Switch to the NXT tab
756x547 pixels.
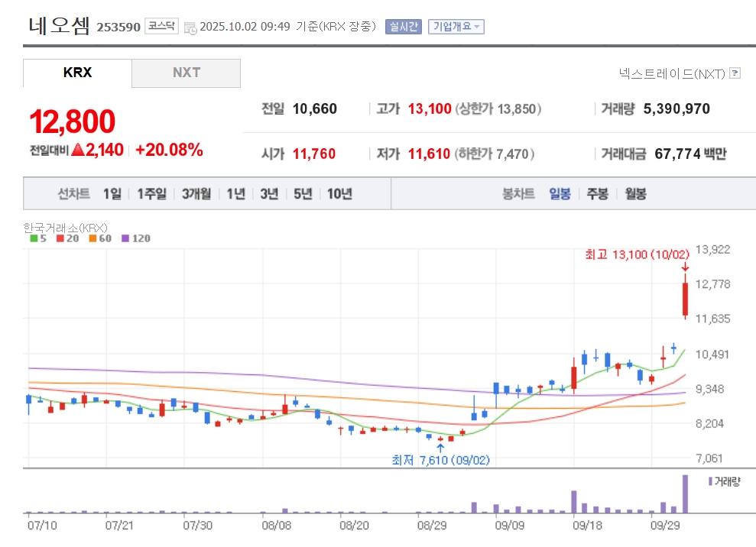point(186,73)
